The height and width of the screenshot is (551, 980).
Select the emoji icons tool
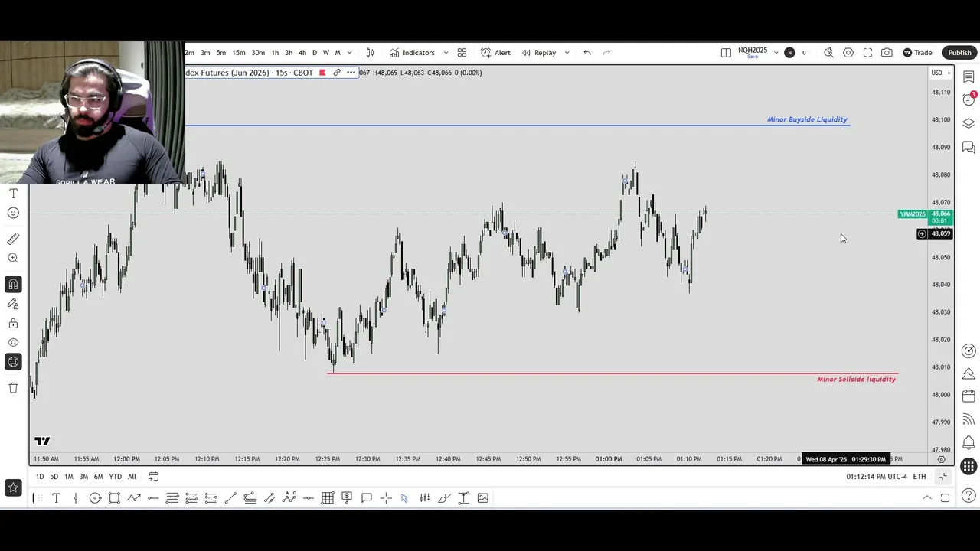pos(13,214)
